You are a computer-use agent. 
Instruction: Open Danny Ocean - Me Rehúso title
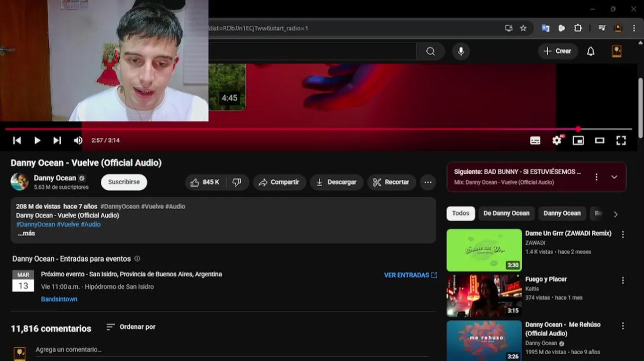[563, 329]
